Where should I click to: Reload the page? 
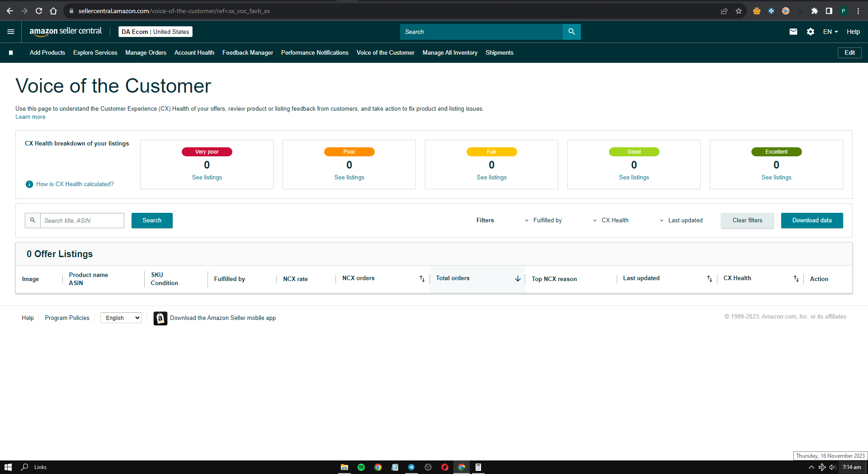(39, 11)
